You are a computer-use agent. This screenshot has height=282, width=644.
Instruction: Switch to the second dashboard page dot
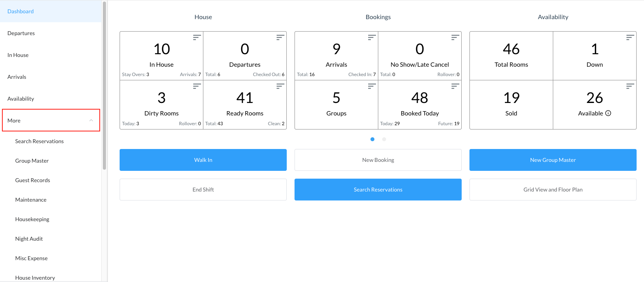tap(384, 139)
